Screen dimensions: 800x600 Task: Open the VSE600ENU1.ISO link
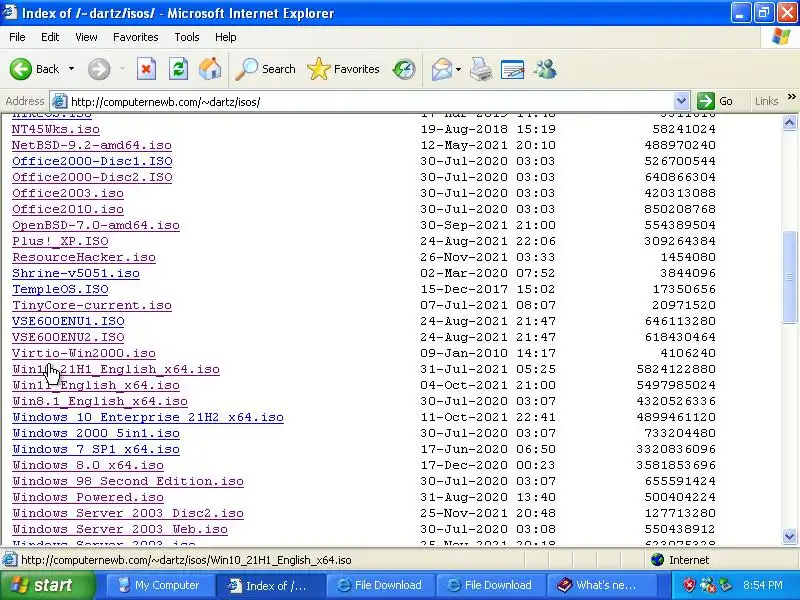(x=68, y=321)
